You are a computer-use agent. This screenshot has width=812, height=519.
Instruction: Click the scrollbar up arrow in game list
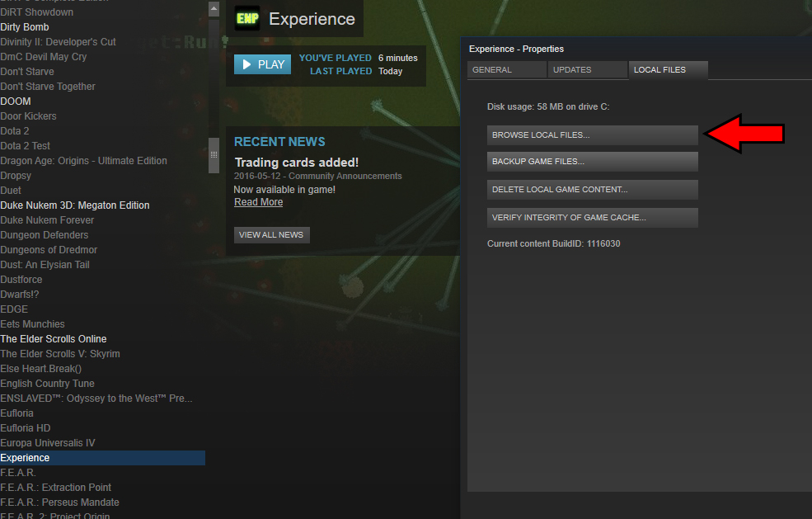tap(214, 9)
